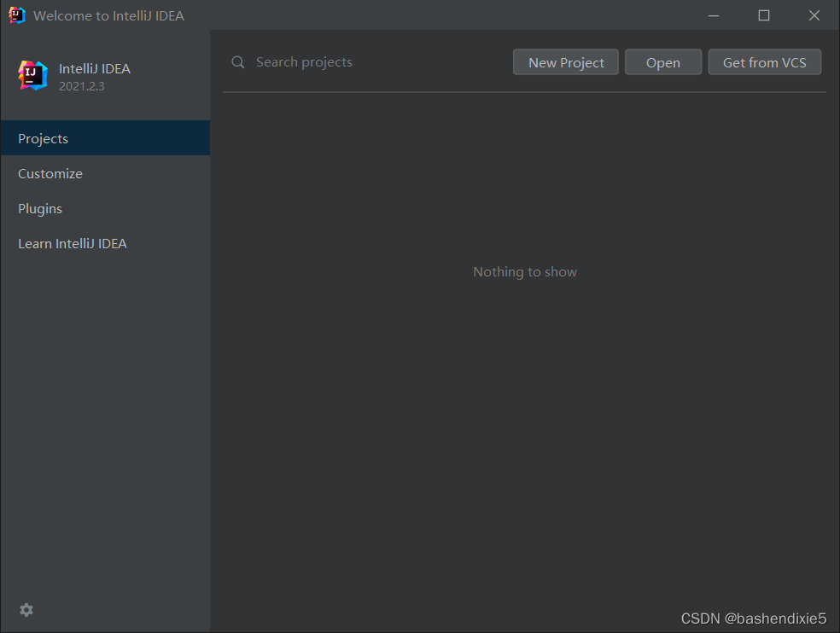Close the Welcome to IntelliJ IDEA window
Viewport: 840px width, 633px height.
click(814, 15)
